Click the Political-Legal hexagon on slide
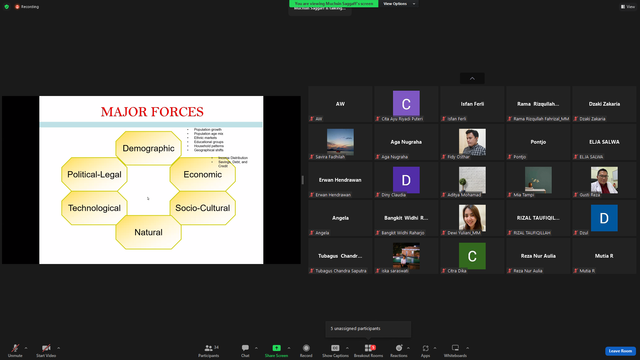This screenshot has height=360, width=640. [94, 174]
